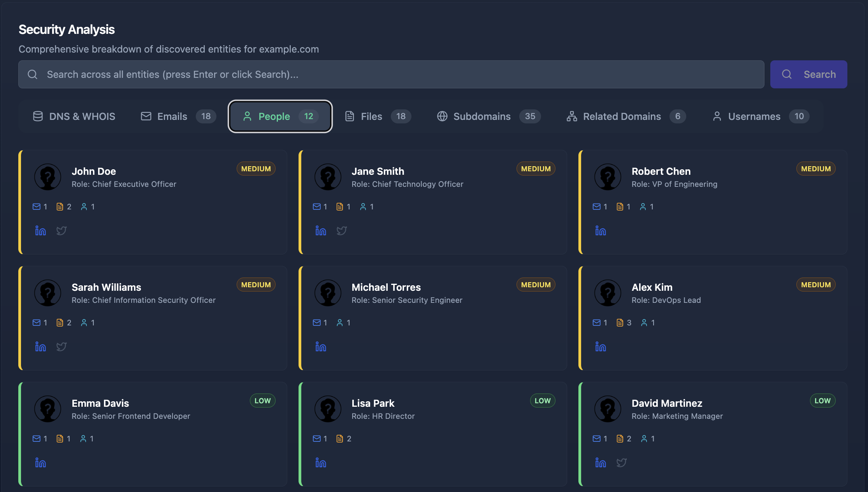Open the Usernames tab
Viewport: 868px width, 492px height.
[754, 116]
